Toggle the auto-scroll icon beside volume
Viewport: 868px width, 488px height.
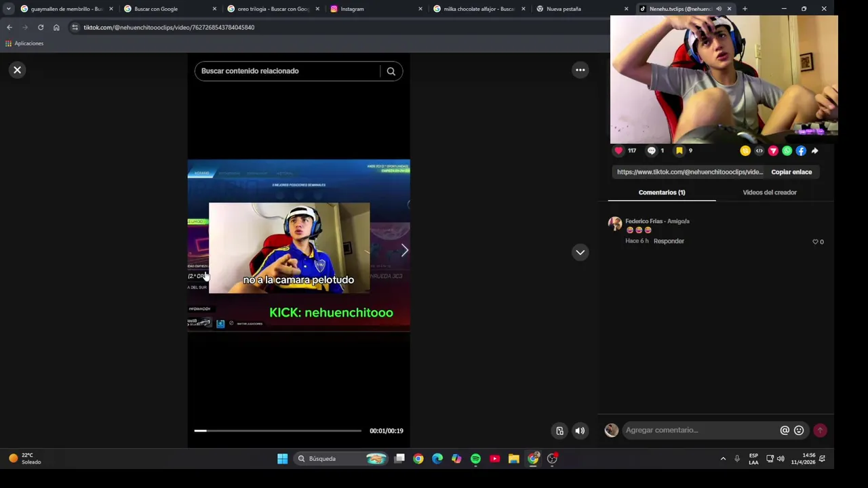click(559, 430)
